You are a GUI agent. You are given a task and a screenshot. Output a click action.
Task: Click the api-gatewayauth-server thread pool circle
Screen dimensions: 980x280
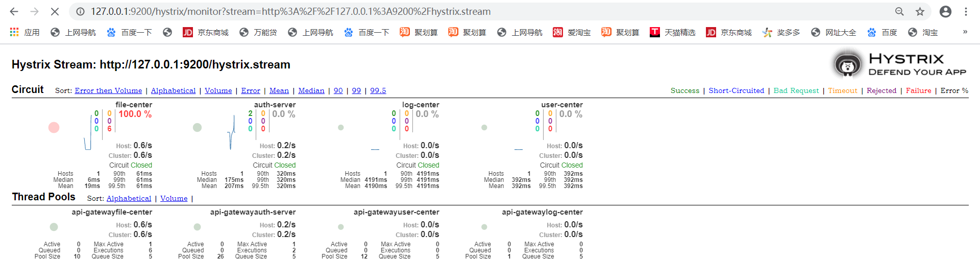pyautogui.click(x=198, y=227)
